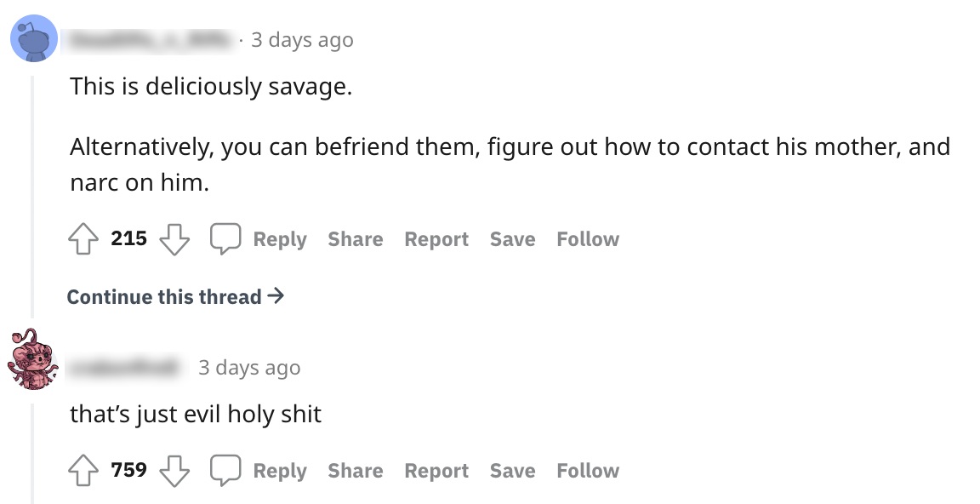Save the "deliciously savage" comment
This screenshot has width=980, height=504.
tap(512, 240)
